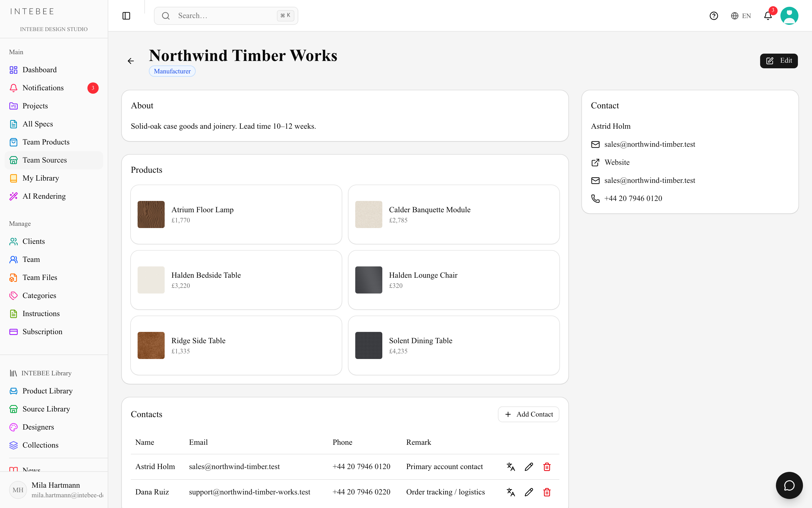Click the Edit button
Viewport: 812px width, 508px height.
point(779,61)
